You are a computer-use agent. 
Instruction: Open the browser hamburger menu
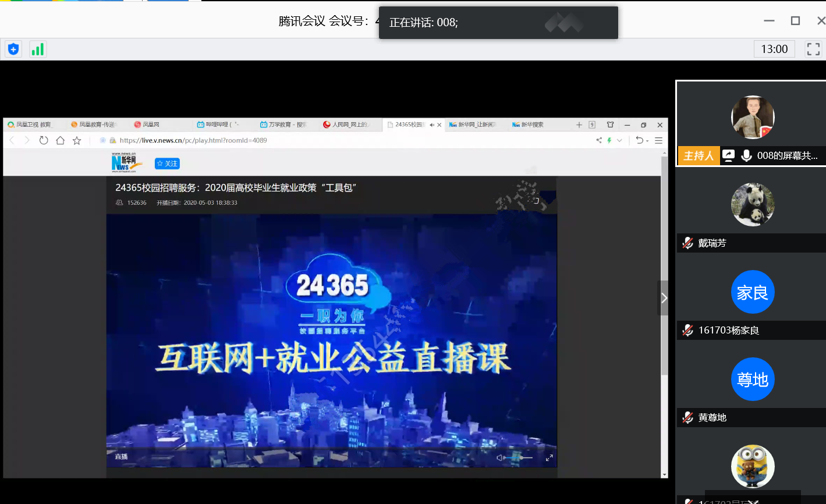[658, 140]
